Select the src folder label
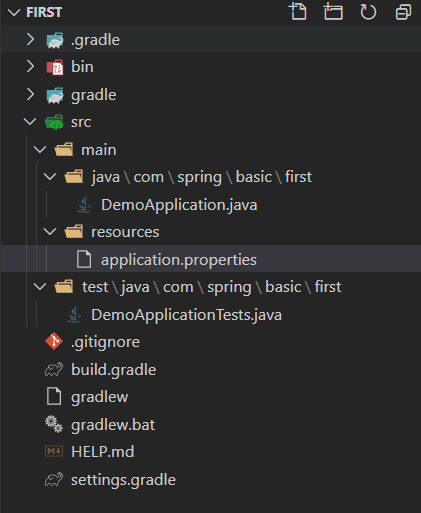 click(x=81, y=122)
